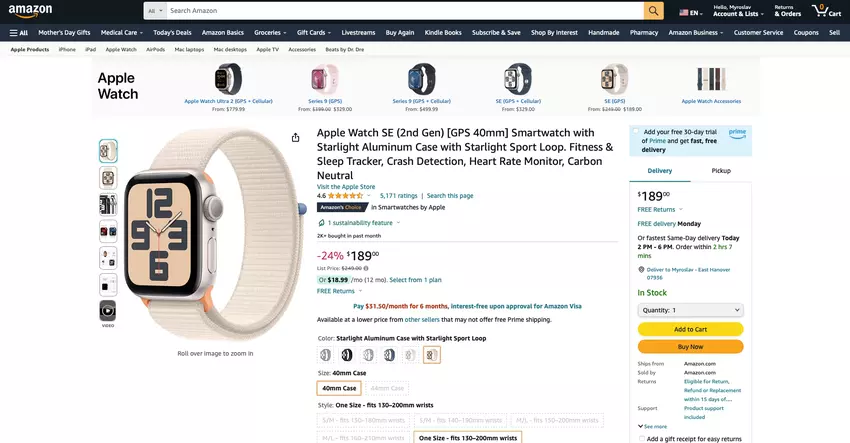
Task: Play the product video thumbnail
Action: pos(108,311)
